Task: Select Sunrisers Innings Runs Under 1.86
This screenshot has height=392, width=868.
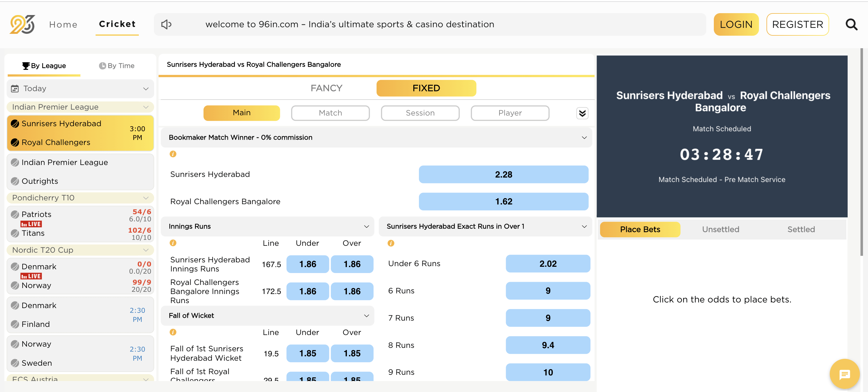Action: (307, 264)
